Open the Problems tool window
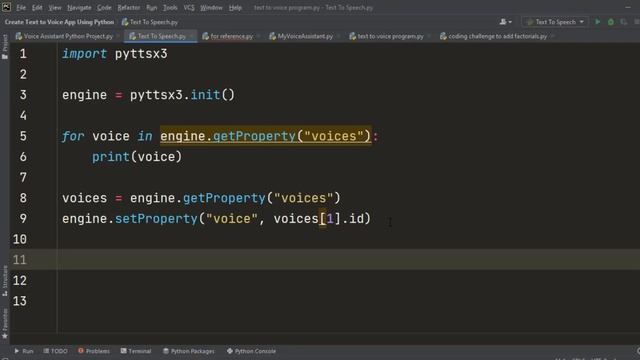Screen dimensions: 640x360 coord(94,351)
